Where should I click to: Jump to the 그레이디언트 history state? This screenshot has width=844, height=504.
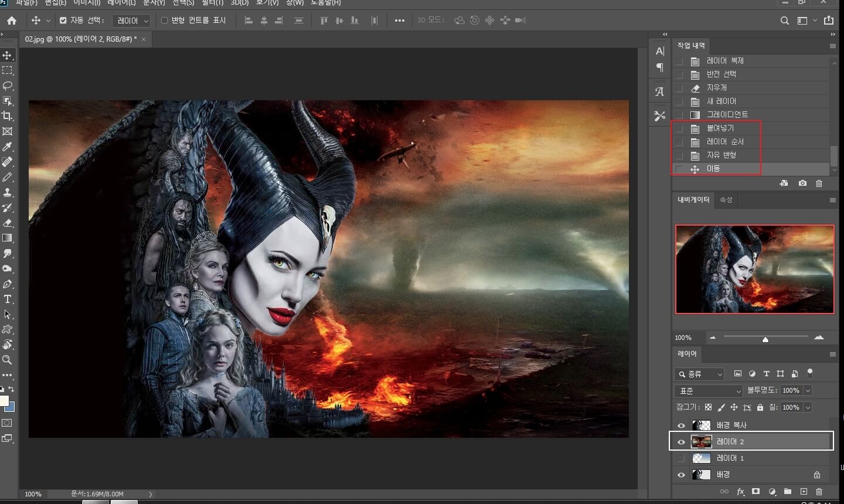coord(727,115)
